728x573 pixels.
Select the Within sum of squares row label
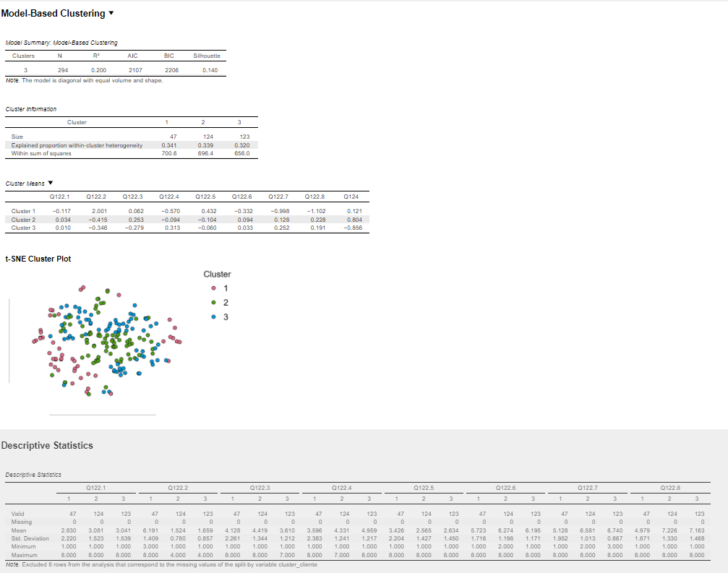[x=41, y=153]
